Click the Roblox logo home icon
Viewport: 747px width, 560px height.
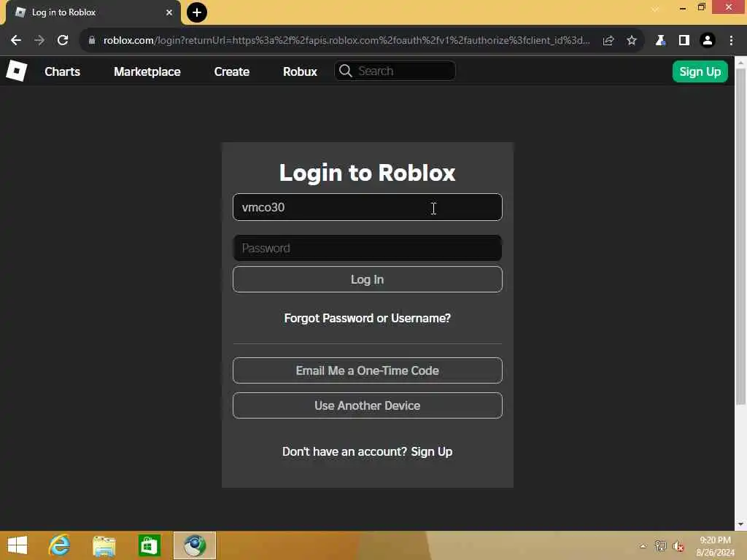tap(17, 71)
